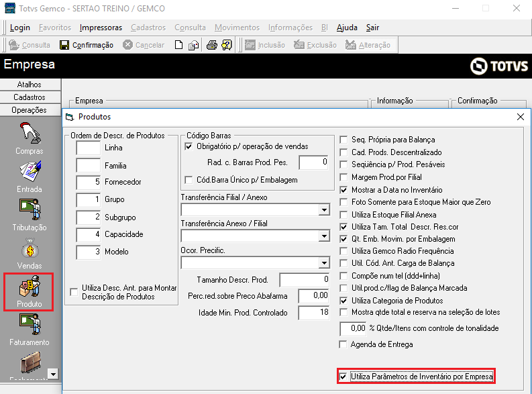Click the Consulta toolbar button
Image resolution: width=532 pixels, height=394 pixels.
tap(29, 45)
